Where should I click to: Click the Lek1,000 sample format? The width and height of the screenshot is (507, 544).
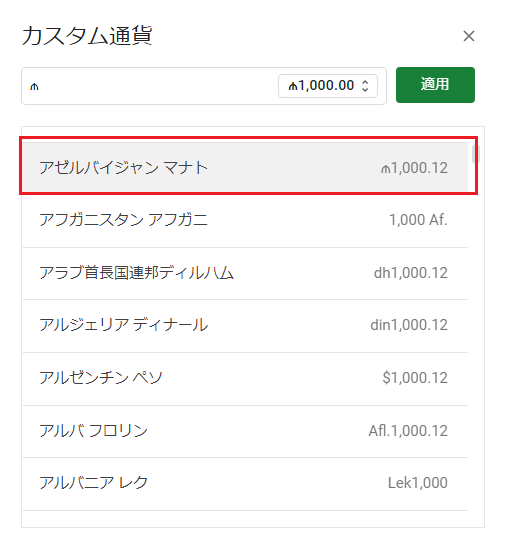coord(417,483)
